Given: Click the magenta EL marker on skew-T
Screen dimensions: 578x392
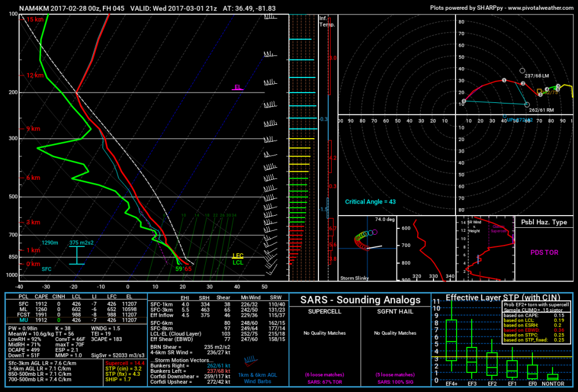Looking at the screenshot, I should [x=238, y=88].
